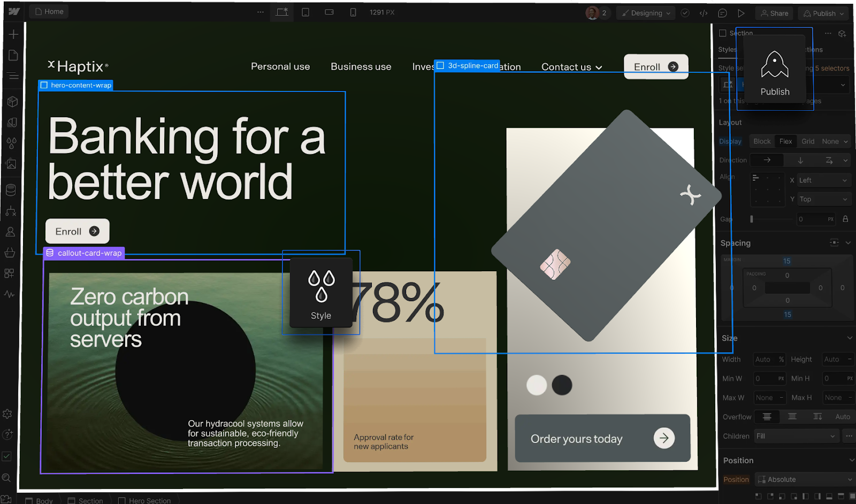This screenshot has width=856, height=504.
Task: Click the Share button
Action: (x=774, y=13)
